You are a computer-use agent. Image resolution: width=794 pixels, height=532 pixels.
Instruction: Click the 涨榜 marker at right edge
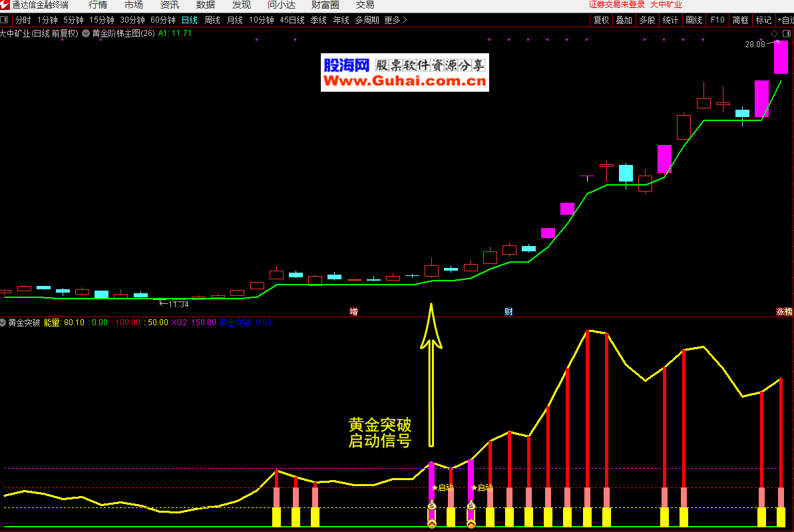(x=784, y=311)
